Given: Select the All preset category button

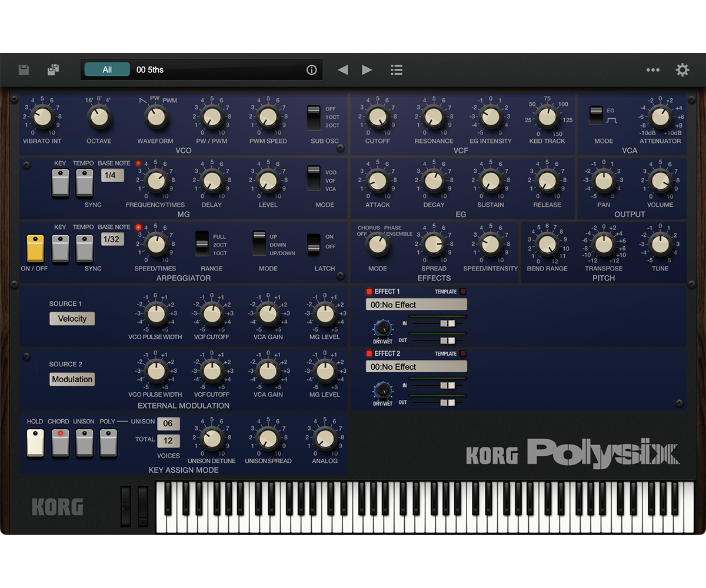Looking at the screenshot, I should click(x=107, y=69).
